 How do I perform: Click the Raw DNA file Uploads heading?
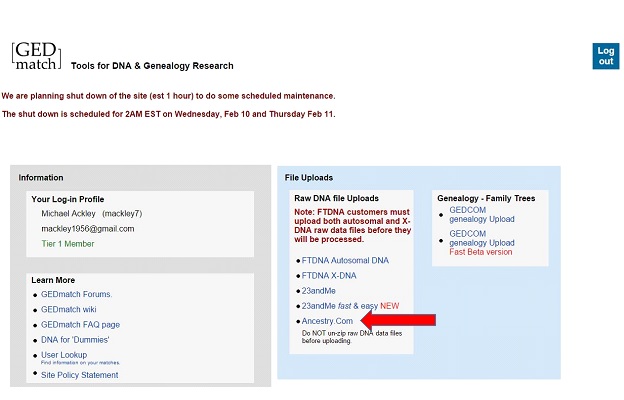click(x=336, y=198)
